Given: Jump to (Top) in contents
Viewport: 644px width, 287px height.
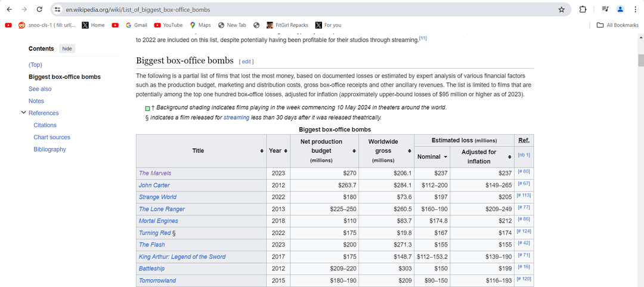Looking at the screenshot, I should (35, 64).
